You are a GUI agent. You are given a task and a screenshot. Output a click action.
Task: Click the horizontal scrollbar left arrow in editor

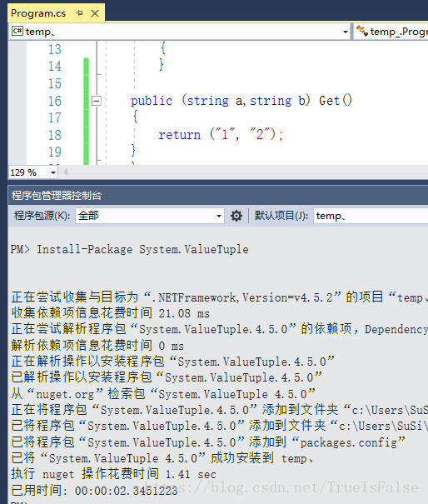pos(66,172)
